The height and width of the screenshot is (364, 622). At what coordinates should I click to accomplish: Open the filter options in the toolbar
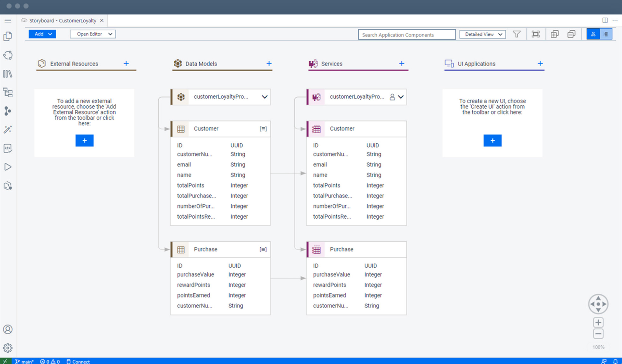517,34
